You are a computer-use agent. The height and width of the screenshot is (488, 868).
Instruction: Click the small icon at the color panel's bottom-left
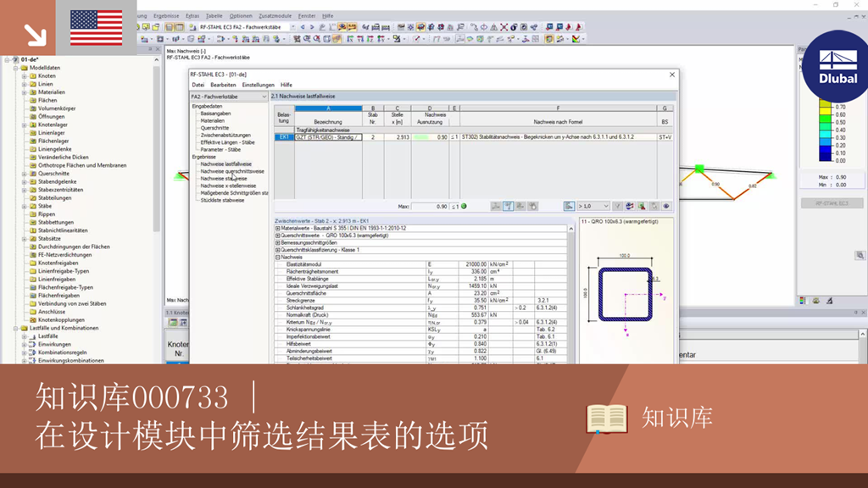tap(803, 301)
